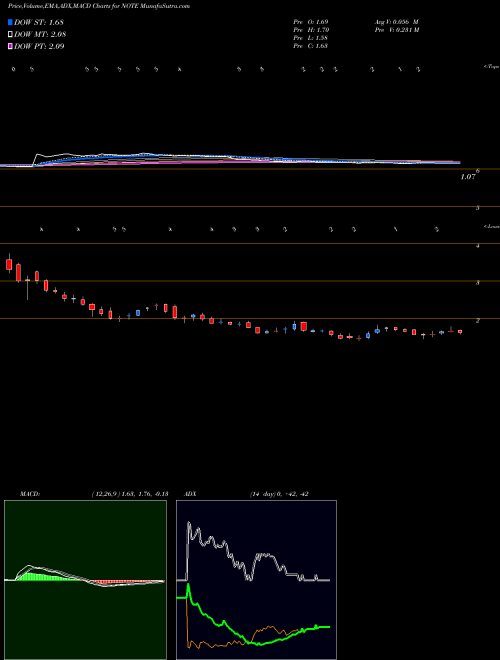Click the last red candlestick at chart end
The image size is (500, 660).
tap(460, 332)
